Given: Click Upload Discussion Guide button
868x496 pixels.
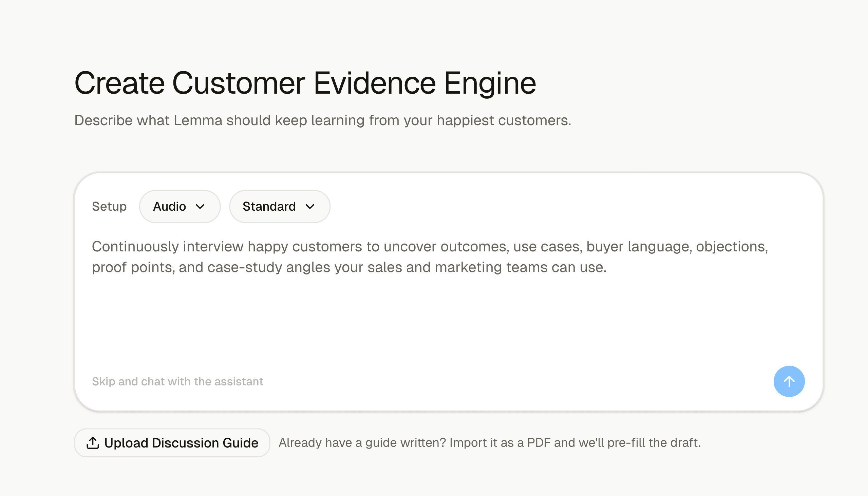Looking at the screenshot, I should (x=172, y=442).
